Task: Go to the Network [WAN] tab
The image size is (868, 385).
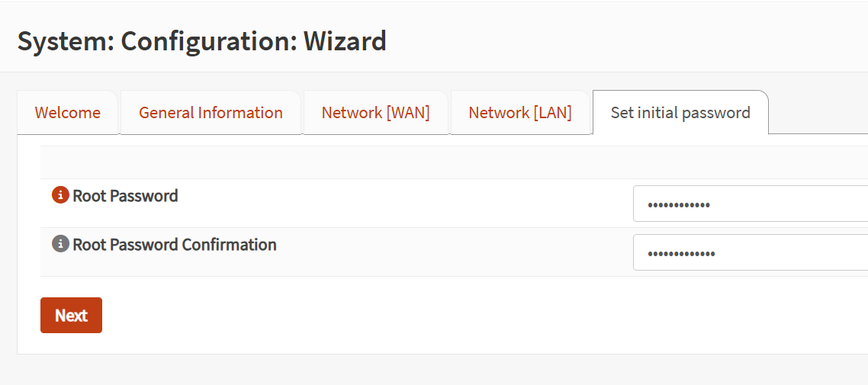Action: tap(375, 113)
